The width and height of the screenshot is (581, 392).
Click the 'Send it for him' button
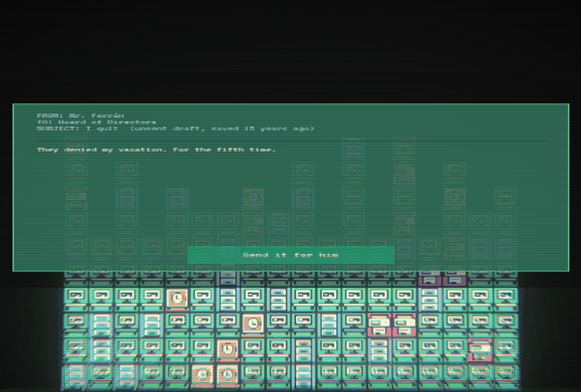(290, 255)
